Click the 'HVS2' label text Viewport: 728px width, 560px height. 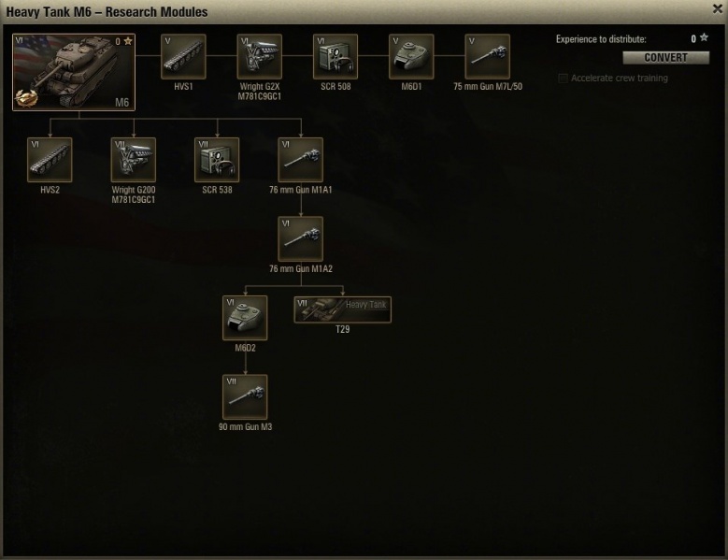pyautogui.click(x=50, y=190)
